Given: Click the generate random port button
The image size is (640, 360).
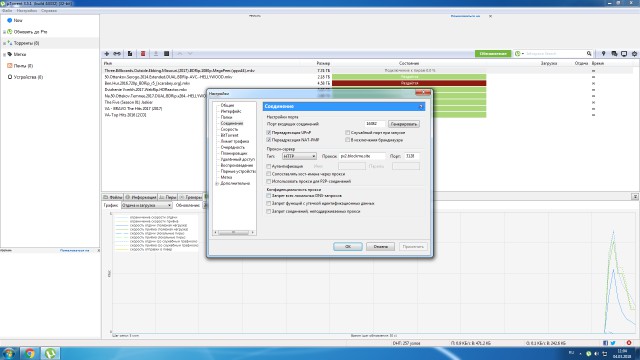Looking at the screenshot, I should [404, 124].
